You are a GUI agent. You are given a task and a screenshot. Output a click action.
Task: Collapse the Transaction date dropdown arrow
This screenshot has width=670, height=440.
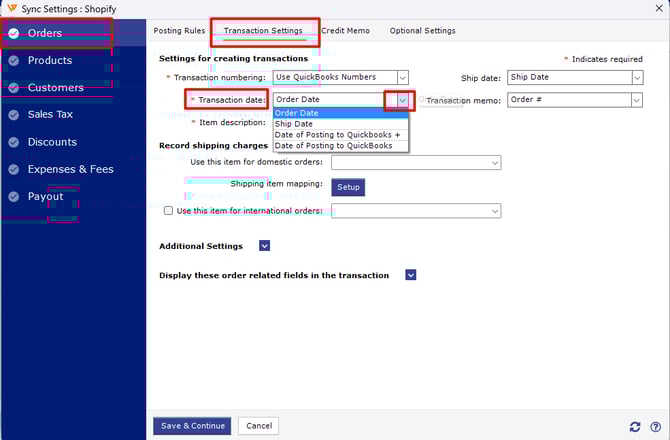(402, 100)
